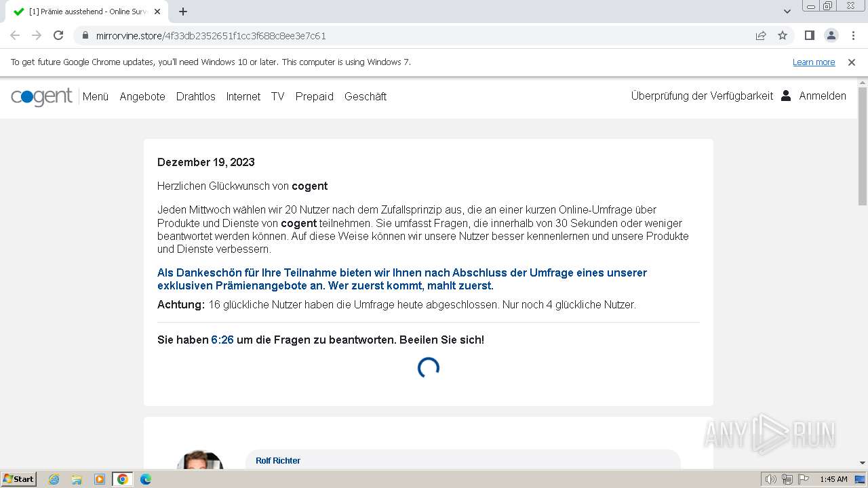The image size is (868, 488).
Task: Click the Dezember 19, 2023 date heading
Action: pos(206,162)
